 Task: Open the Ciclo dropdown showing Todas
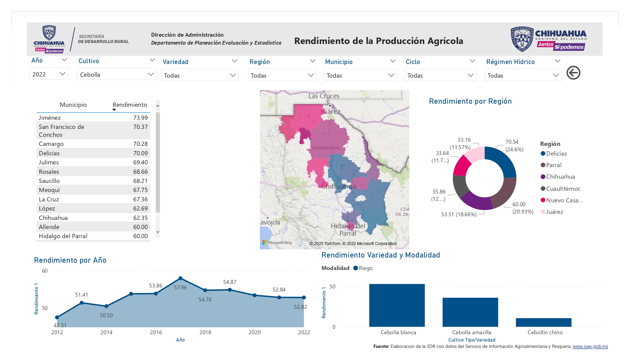point(440,75)
